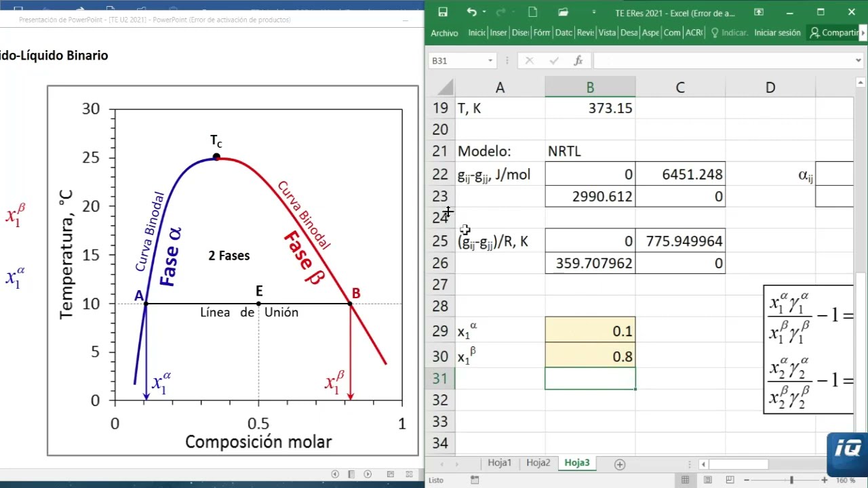This screenshot has height=488, width=868.
Task: Expand the Name Box dropdown arrow
Action: pyautogui.click(x=490, y=61)
